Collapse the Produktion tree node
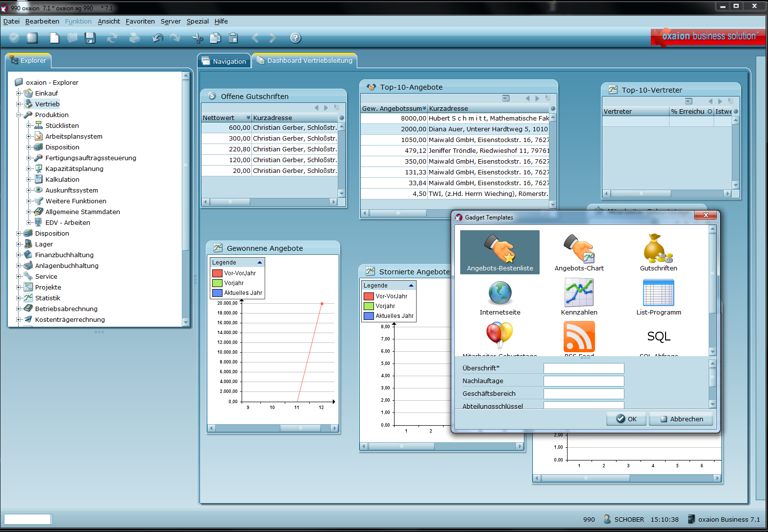Screen dimensions: 768x532 [19, 115]
